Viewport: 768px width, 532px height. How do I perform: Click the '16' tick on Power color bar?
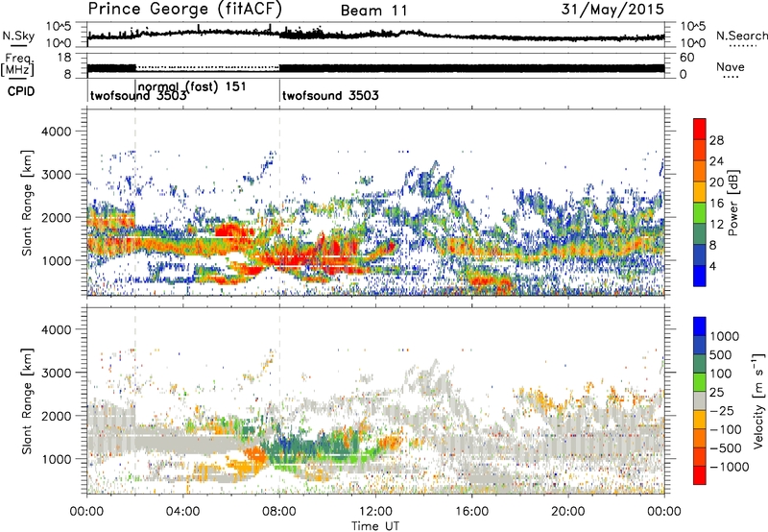pyautogui.click(x=716, y=204)
